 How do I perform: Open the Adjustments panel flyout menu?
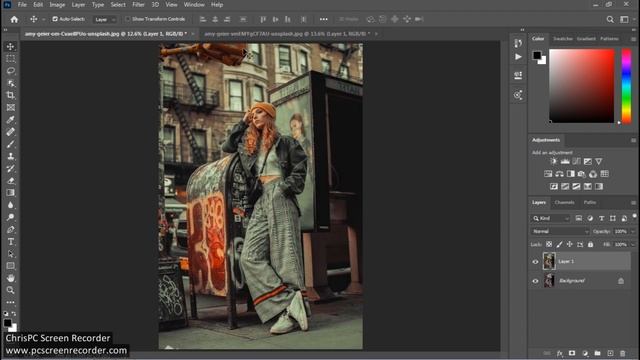pyautogui.click(x=633, y=140)
